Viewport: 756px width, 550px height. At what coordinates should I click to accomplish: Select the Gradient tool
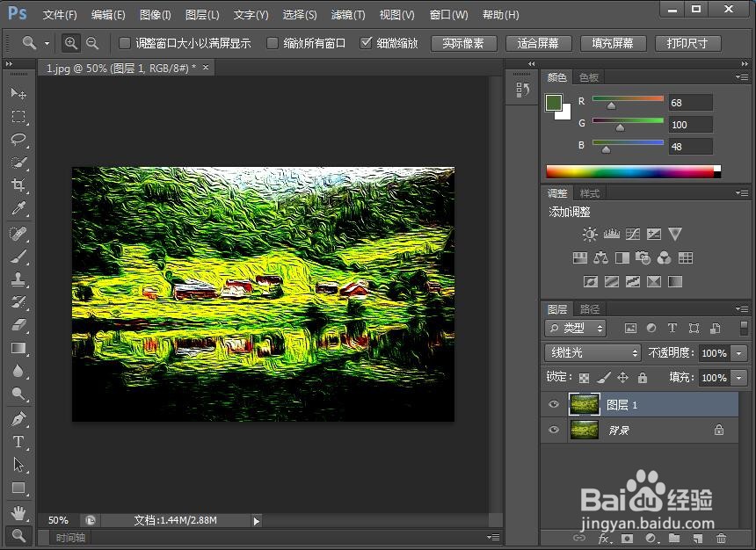[x=18, y=348]
